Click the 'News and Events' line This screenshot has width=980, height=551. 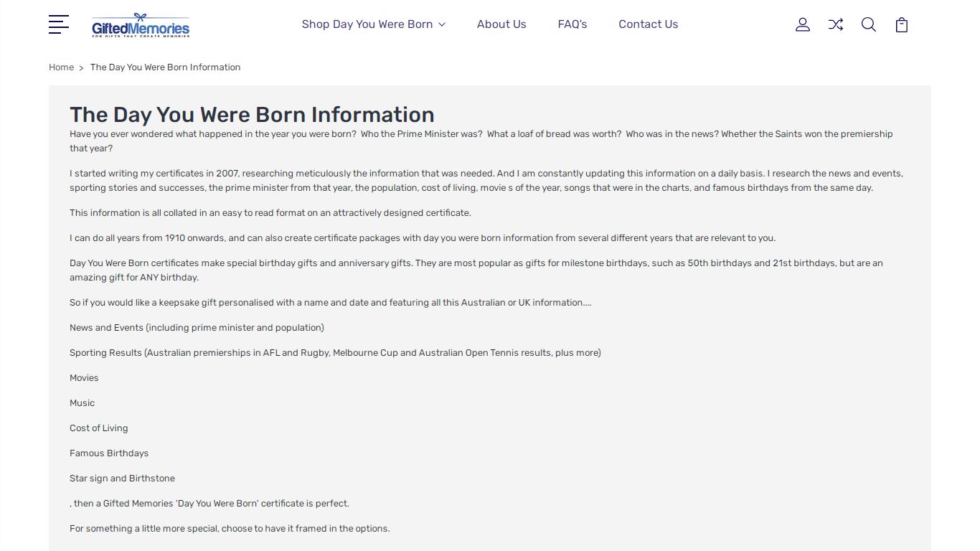197,328
